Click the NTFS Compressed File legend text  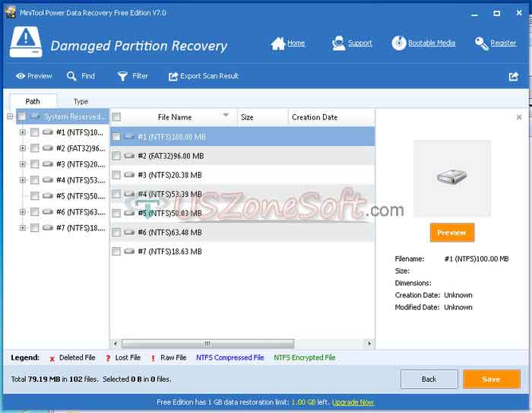coord(230,357)
